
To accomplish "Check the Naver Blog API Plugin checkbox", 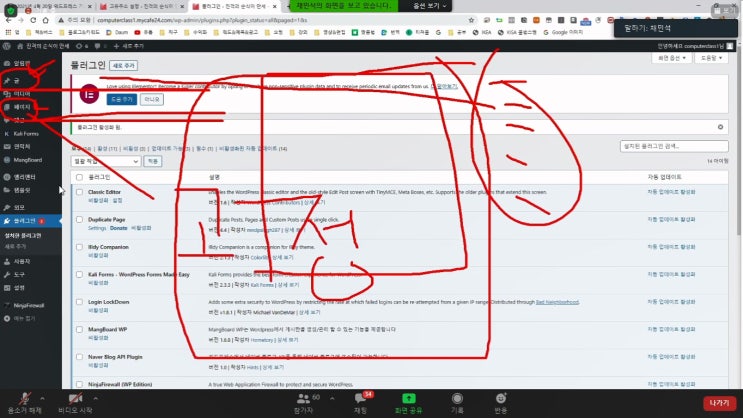I will (79, 357).
